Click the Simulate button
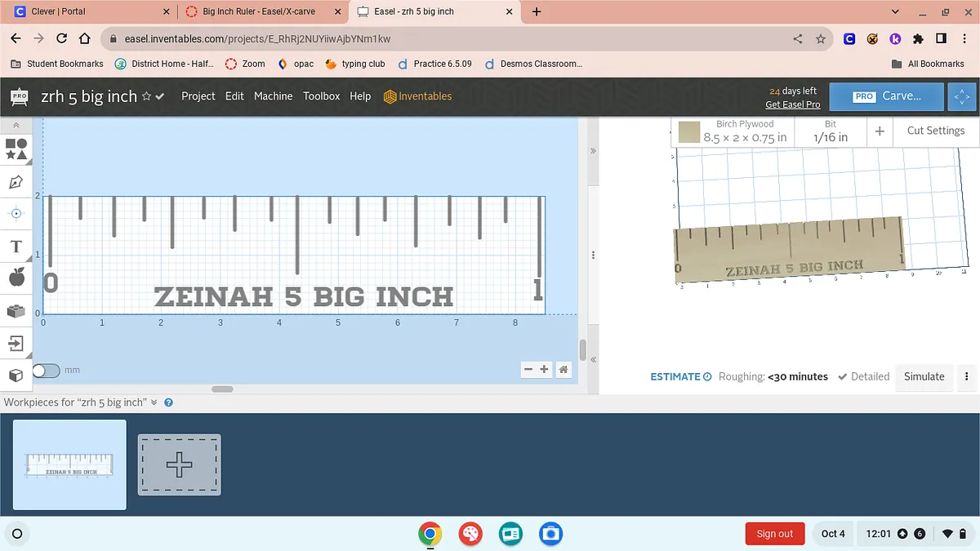 point(924,376)
